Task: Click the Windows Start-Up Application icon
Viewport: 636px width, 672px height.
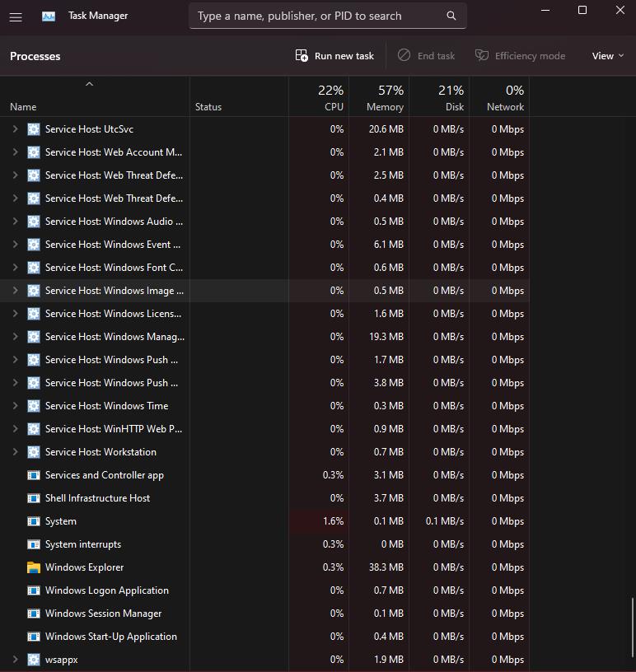Action: click(x=34, y=637)
